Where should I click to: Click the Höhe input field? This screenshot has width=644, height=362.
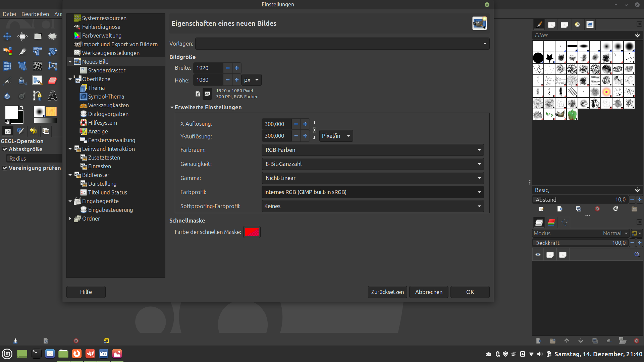[x=208, y=80]
